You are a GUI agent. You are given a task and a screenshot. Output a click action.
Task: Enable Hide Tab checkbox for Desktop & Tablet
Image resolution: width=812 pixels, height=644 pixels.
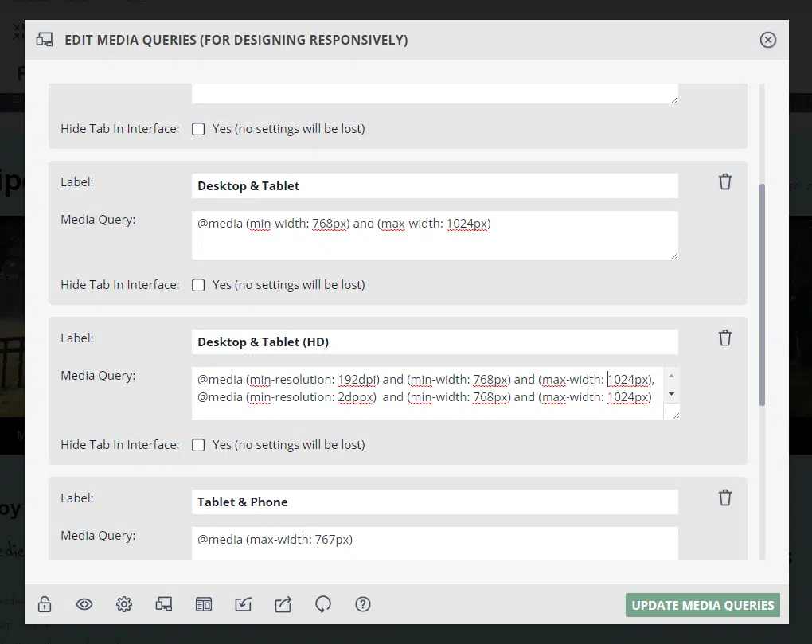pos(199,285)
